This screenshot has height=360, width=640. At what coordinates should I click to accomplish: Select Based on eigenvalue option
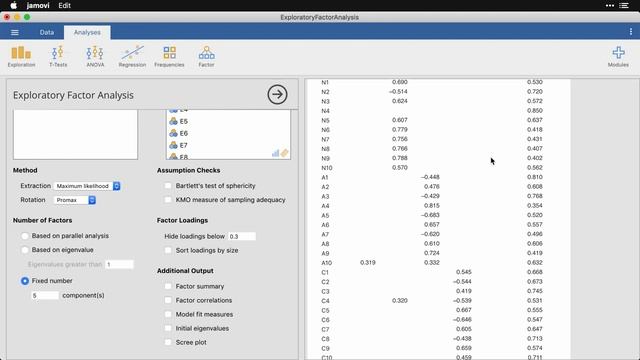coord(25,250)
